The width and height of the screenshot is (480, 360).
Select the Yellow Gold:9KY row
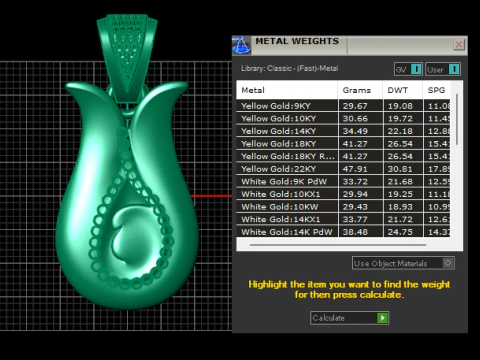coord(343,106)
